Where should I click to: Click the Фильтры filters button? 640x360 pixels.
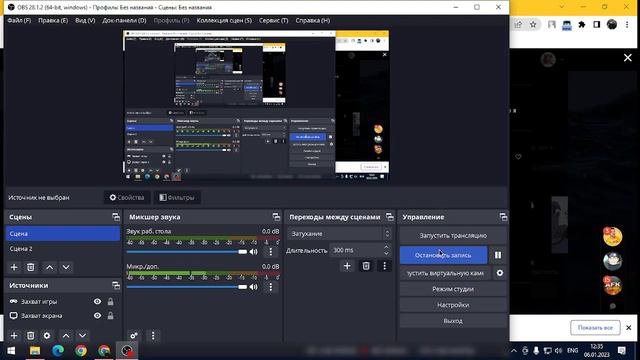click(x=177, y=198)
